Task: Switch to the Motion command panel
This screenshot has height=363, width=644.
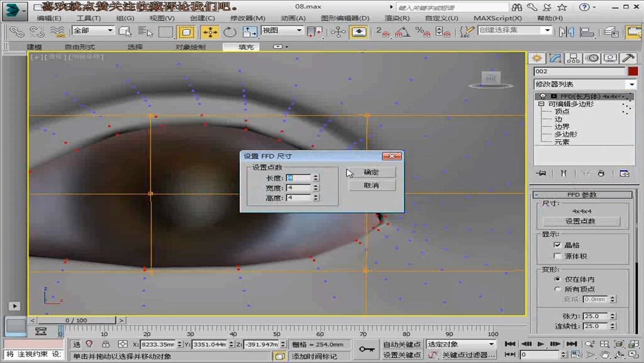Action: point(593,58)
